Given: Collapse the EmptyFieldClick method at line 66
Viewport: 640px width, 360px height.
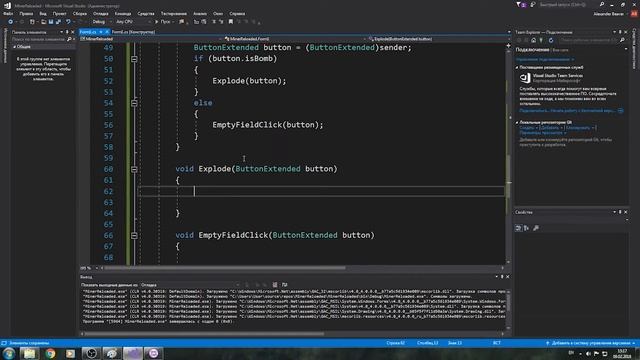Looking at the screenshot, I should (x=134, y=235).
